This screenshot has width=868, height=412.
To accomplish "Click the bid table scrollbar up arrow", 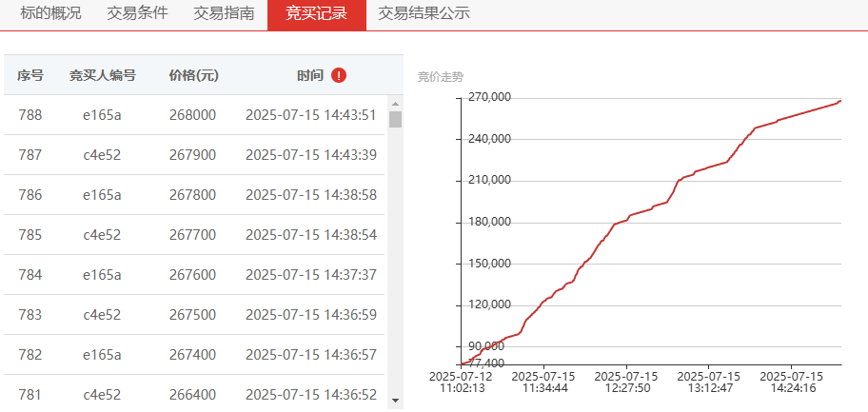I will (395, 103).
